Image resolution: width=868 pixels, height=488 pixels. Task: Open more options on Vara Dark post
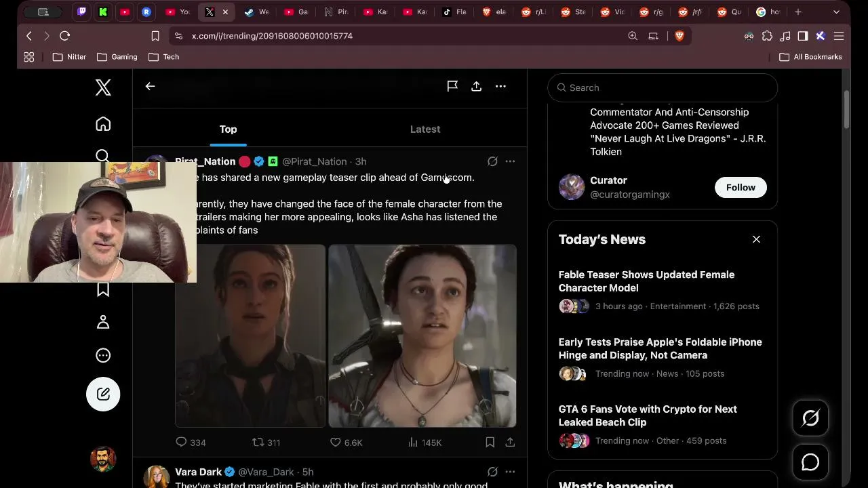point(510,472)
